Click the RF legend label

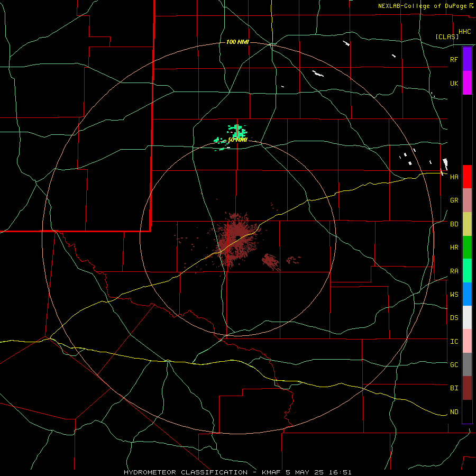point(454,59)
